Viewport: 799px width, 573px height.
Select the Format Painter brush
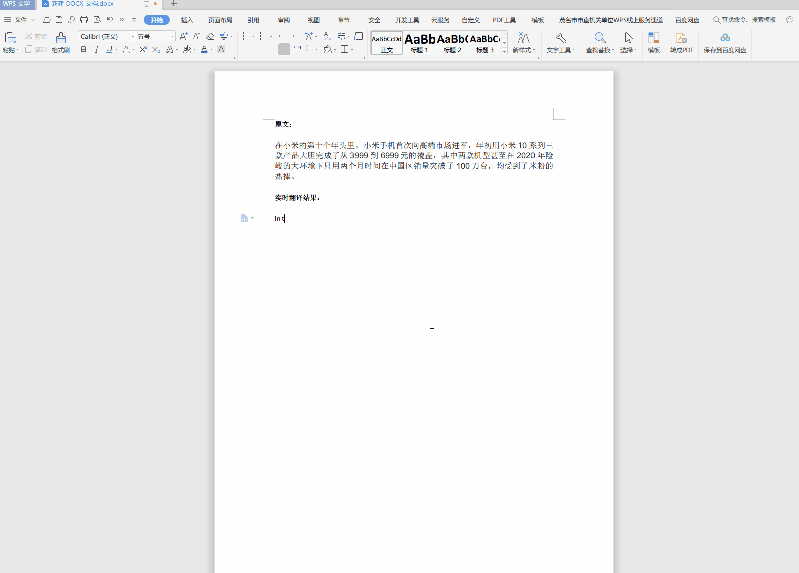click(61, 38)
